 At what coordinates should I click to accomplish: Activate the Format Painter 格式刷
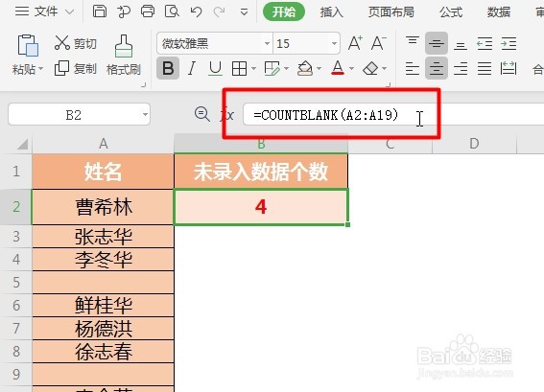point(124,56)
